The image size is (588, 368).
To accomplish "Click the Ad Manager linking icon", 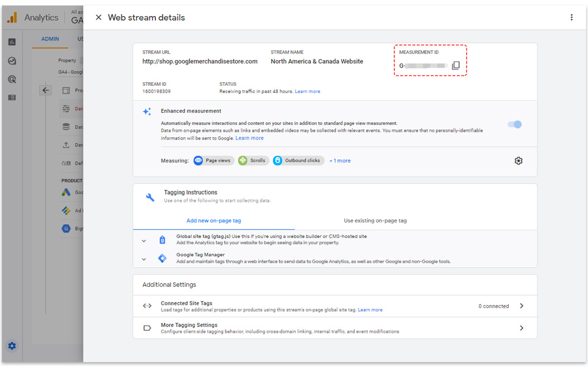I will click(66, 211).
